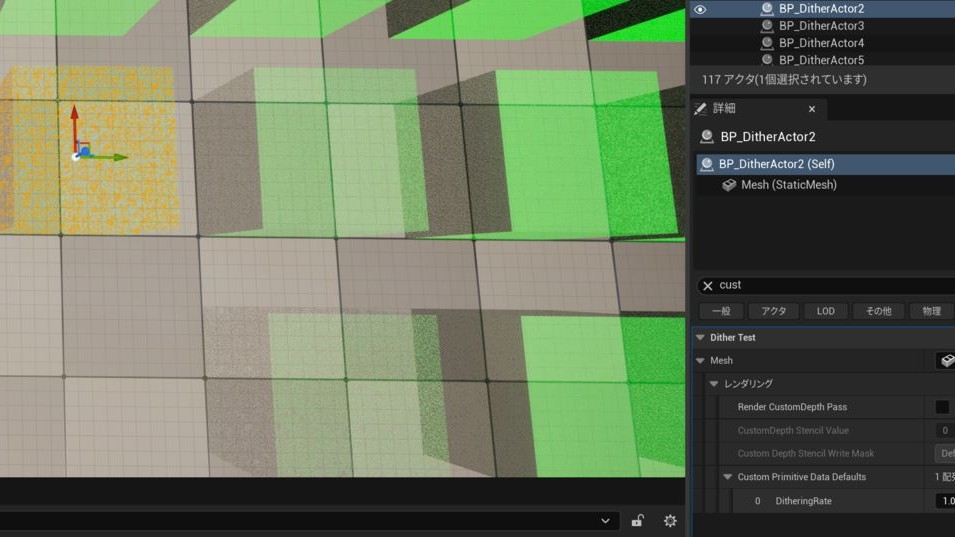
Task: Click actor icon beside BP_DitherActor4 in outliner
Action: coord(767,43)
